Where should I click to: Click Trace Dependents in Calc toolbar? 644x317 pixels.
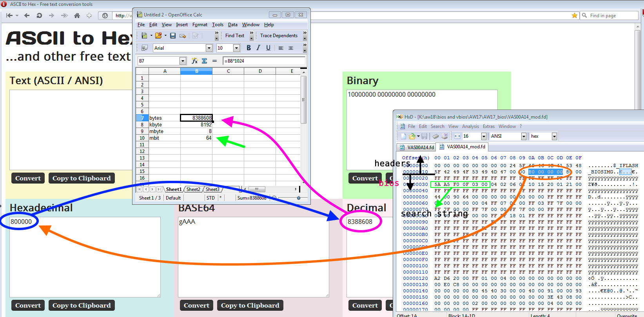[279, 36]
